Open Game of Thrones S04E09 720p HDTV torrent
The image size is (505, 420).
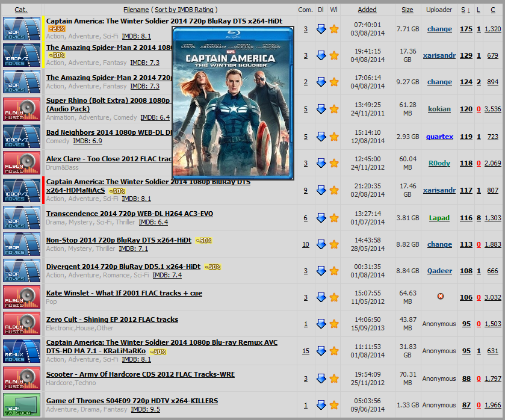[132, 400]
